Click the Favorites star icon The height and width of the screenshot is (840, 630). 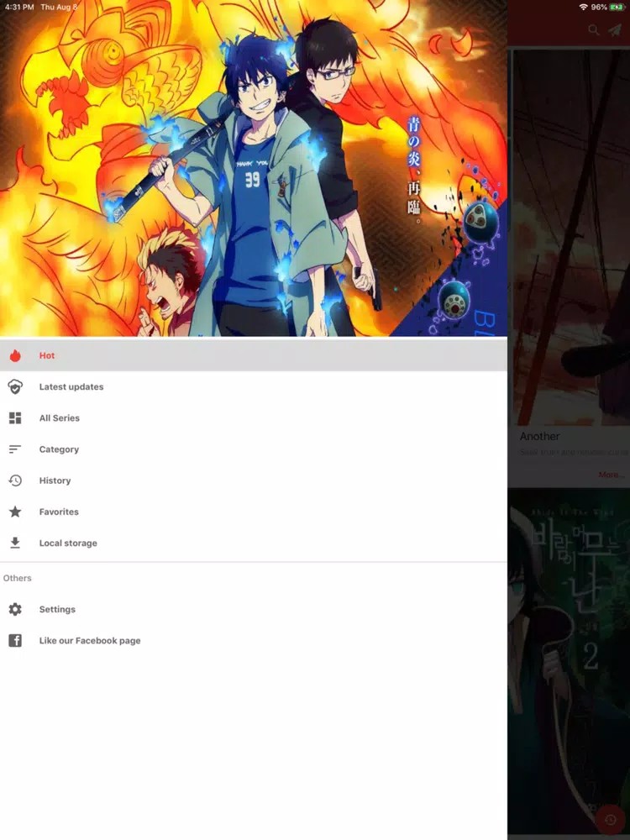(15, 512)
